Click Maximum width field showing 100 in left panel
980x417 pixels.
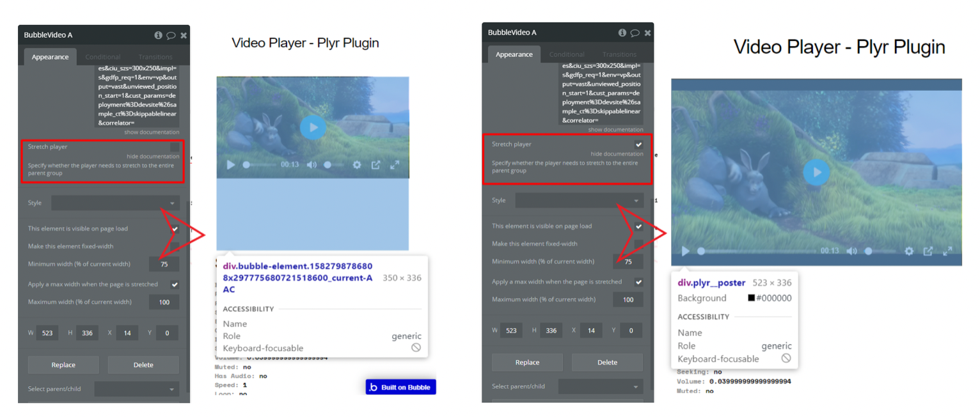(164, 302)
